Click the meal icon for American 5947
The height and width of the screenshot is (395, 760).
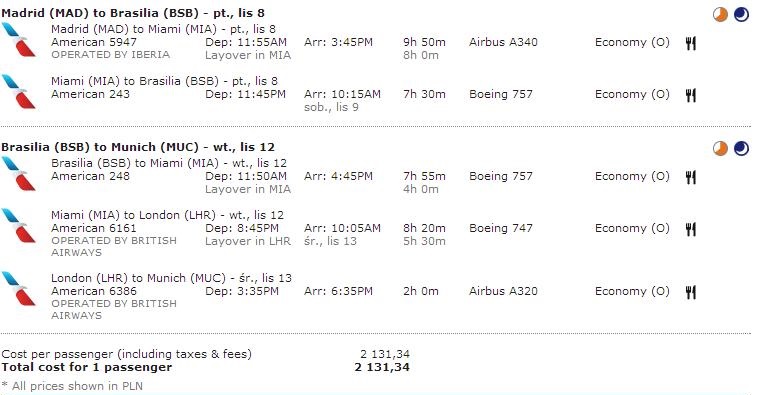pyautogui.click(x=691, y=44)
